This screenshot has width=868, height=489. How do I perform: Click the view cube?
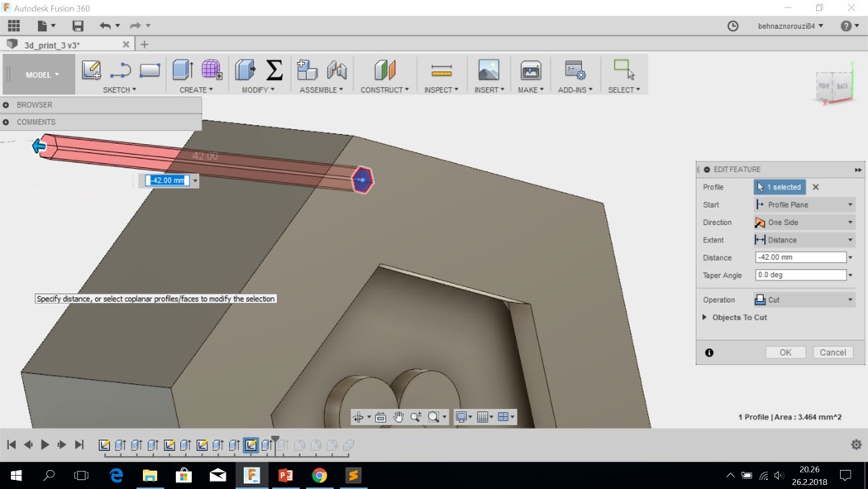pos(834,86)
